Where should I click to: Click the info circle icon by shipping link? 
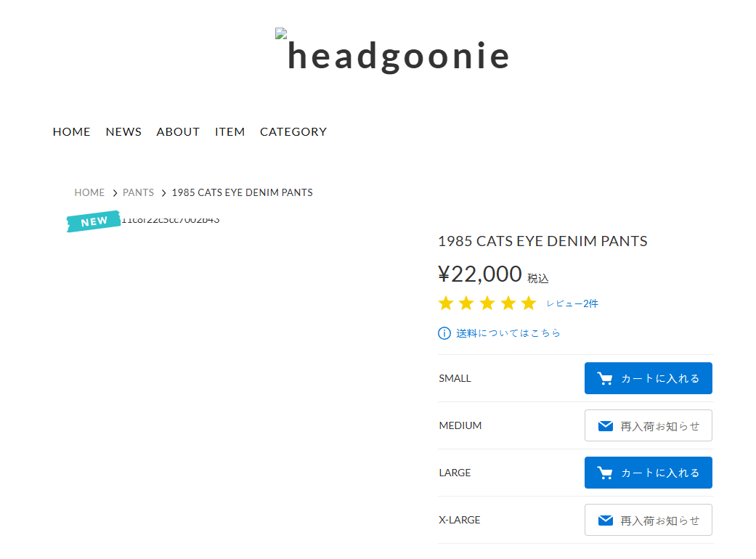coord(444,333)
